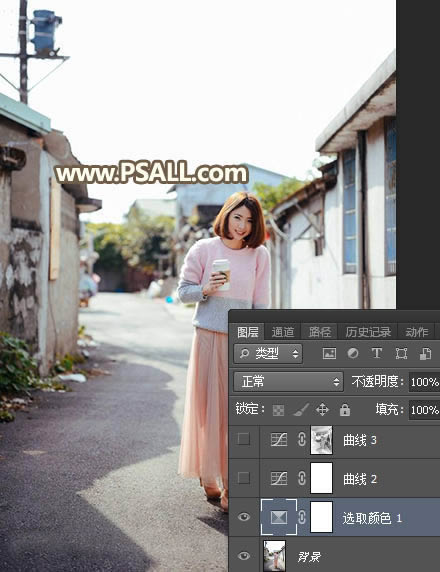This screenshot has height=572, width=440.
Task: Select the 曲线 3 layer mask thumbnail
Action: point(321,440)
